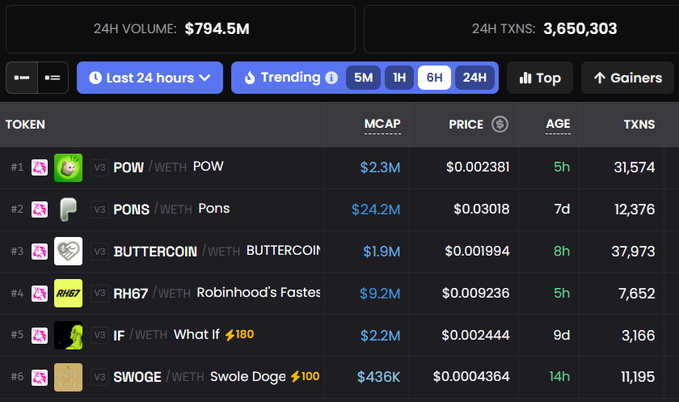Select the 5M trending timeframe
679x402 pixels.
point(363,78)
